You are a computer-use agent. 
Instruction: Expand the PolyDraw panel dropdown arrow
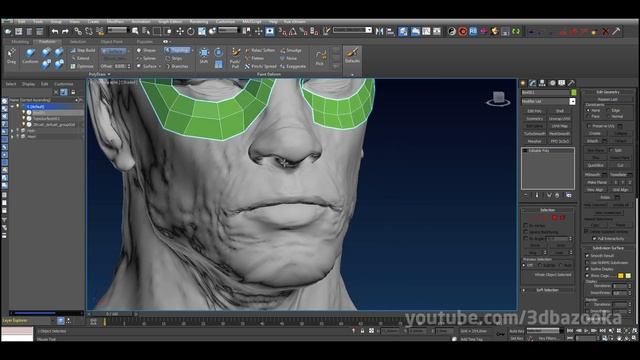(x=109, y=74)
